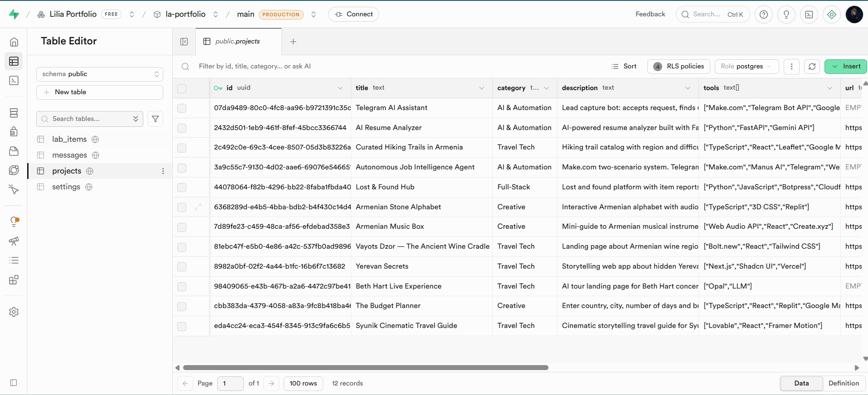Open the SQL Editor sidebar icon

14,81
